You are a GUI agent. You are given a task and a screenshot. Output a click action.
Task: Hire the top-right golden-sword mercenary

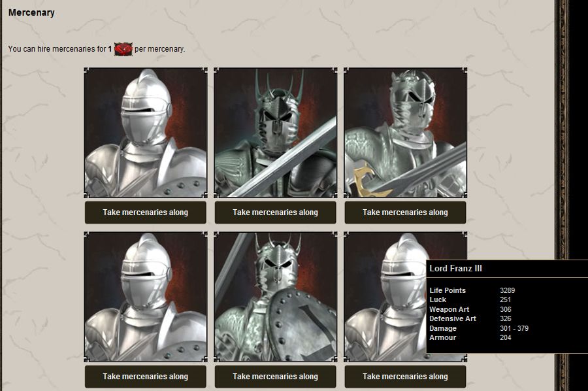pyautogui.click(x=405, y=212)
